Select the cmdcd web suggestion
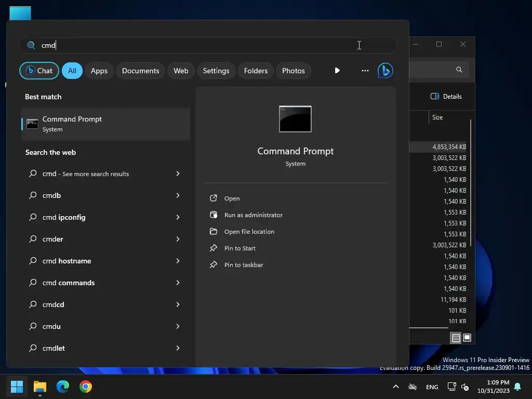 pos(105,304)
